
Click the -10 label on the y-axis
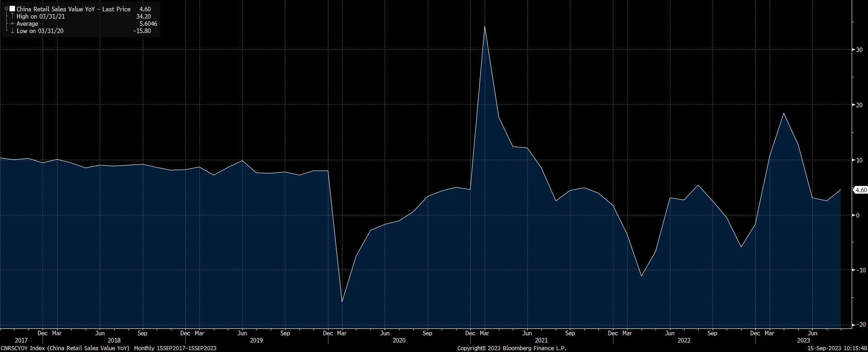[860, 270]
